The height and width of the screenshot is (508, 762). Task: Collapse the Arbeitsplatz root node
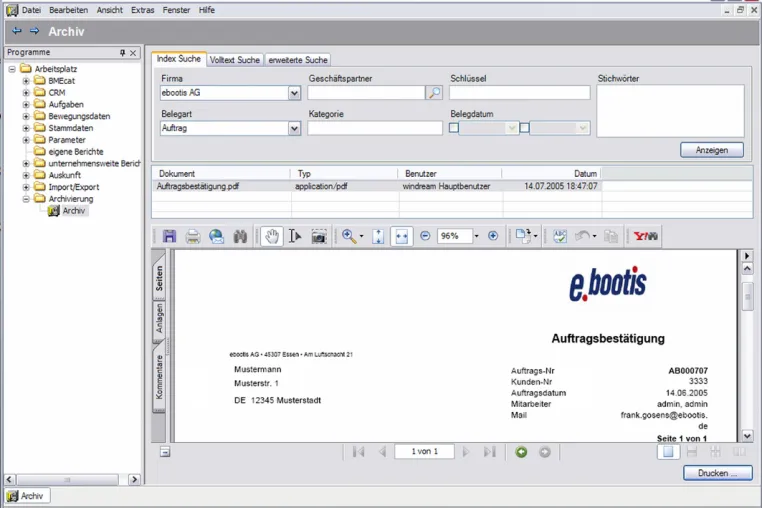(x=12, y=69)
